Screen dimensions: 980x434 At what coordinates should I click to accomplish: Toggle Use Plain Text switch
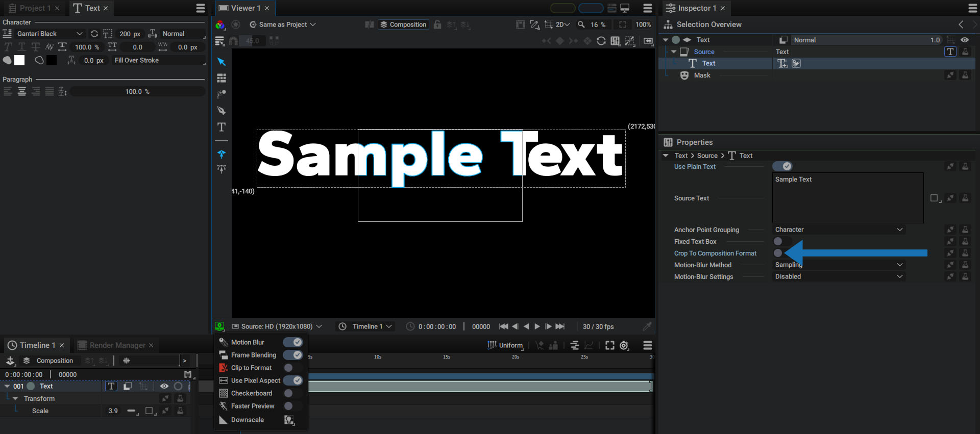tap(782, 166)
